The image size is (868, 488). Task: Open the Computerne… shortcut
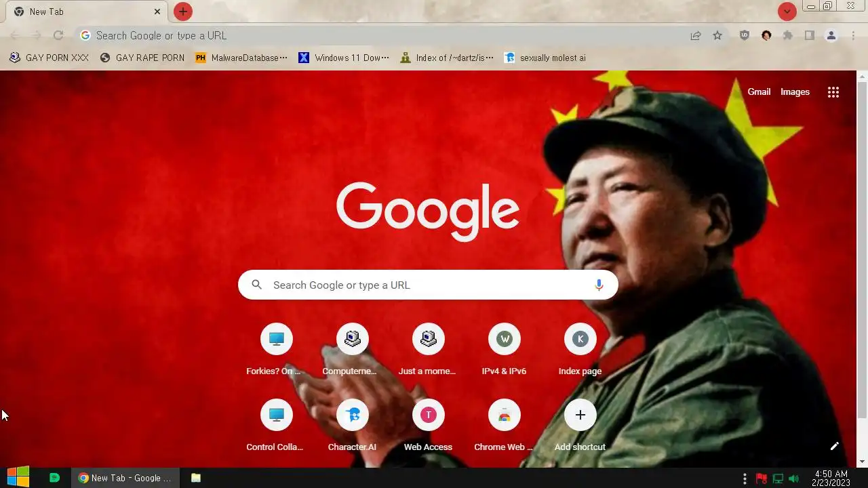tap(352, 349)
